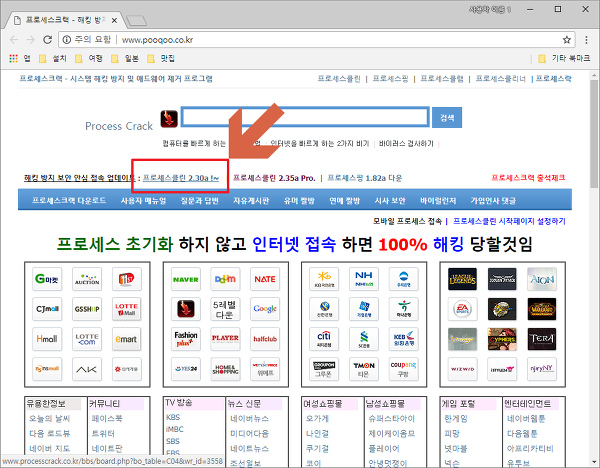The image size is (600, 468).
Task: Open the Gmarket shortcut icon
Action: 47,279
